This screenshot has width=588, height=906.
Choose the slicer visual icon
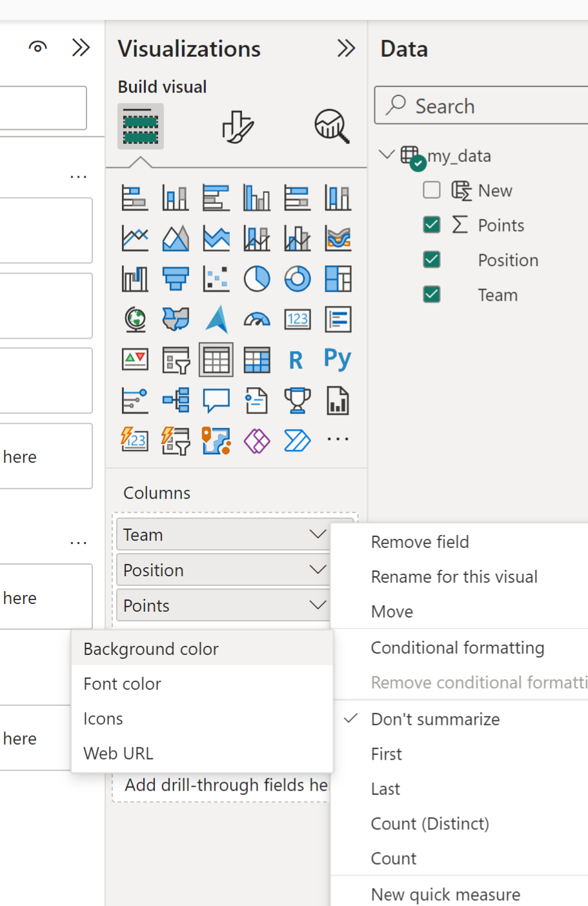176,359
